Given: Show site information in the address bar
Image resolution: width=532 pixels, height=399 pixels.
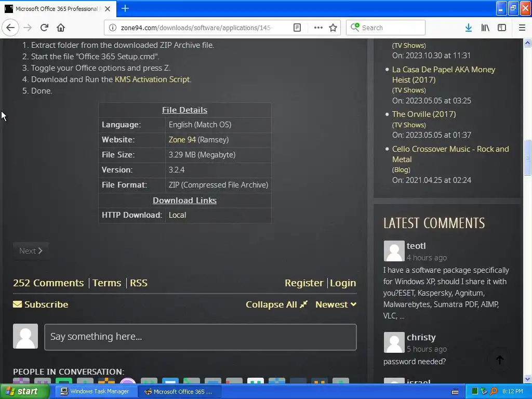Looking at the screenshot, I should (x=112, y=28).
